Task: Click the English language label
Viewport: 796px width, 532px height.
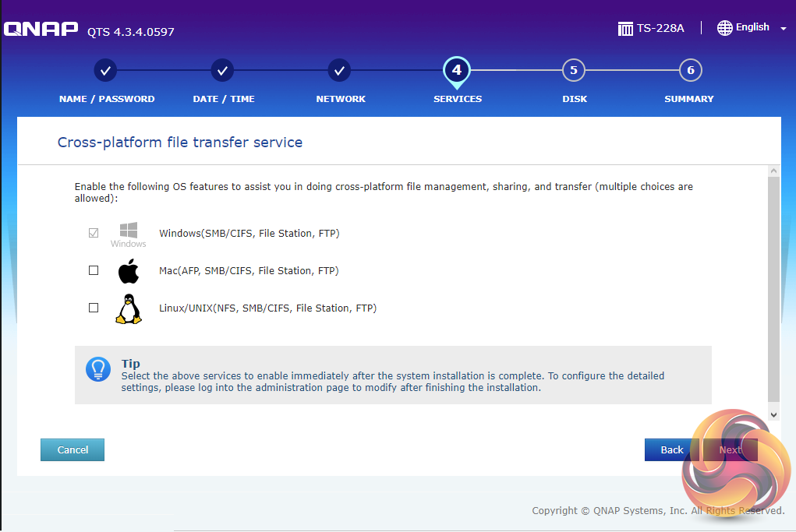Action: click(752, 27)
